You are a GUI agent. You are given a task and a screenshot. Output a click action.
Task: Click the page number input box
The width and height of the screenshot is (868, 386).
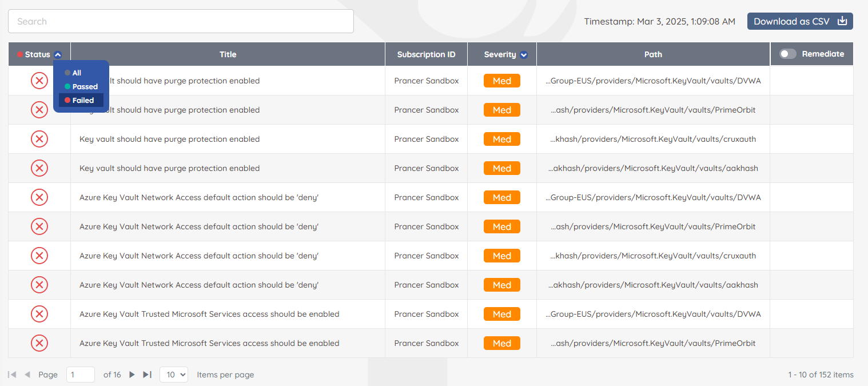81,375
